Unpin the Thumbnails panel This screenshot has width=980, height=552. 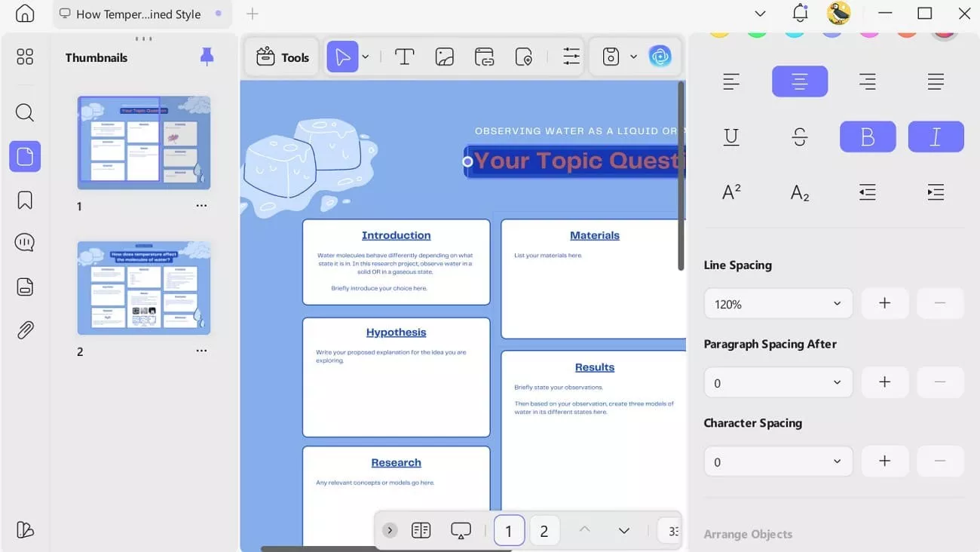[x=207, y=57]
